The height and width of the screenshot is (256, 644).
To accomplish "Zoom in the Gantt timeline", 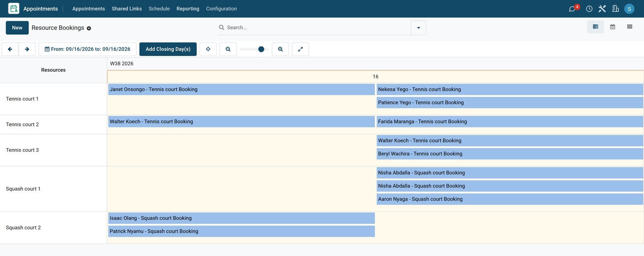I will click(281, 49).
